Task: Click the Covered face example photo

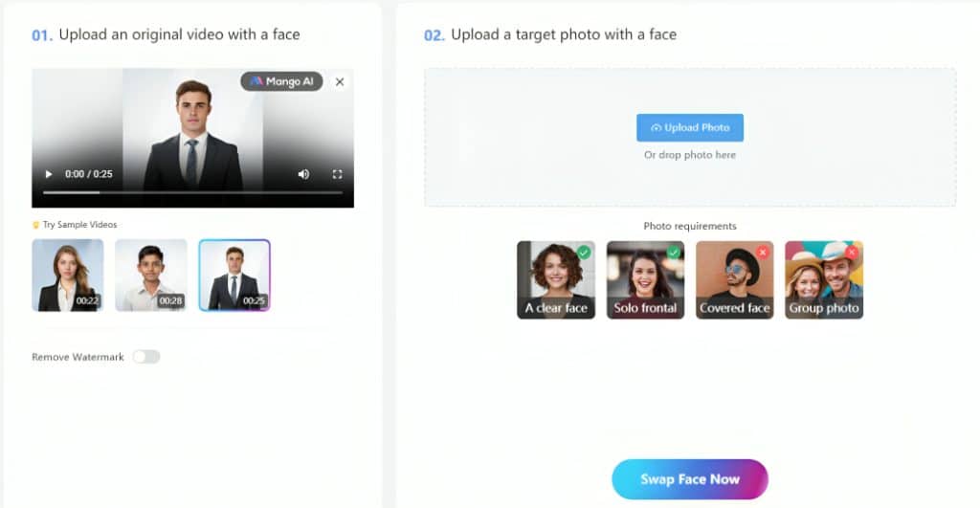Action: coord(734,280)
